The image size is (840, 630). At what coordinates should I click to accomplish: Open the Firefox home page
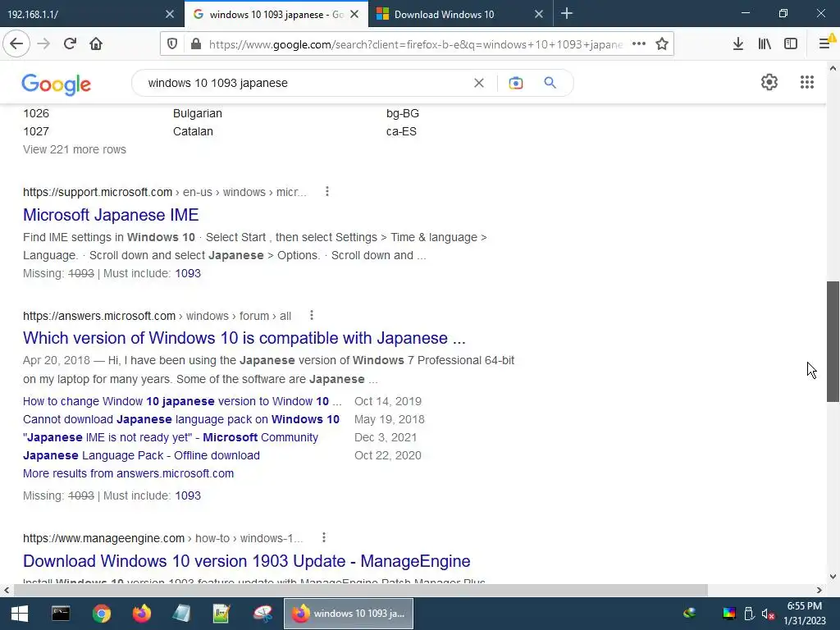click(96, 44)
